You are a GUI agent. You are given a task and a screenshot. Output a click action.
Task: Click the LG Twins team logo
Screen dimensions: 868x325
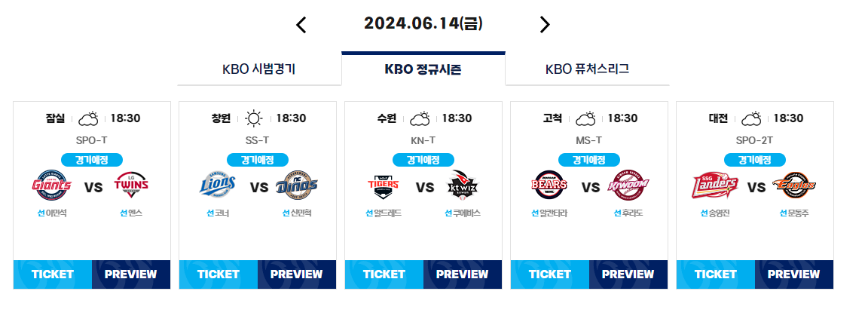130,185
